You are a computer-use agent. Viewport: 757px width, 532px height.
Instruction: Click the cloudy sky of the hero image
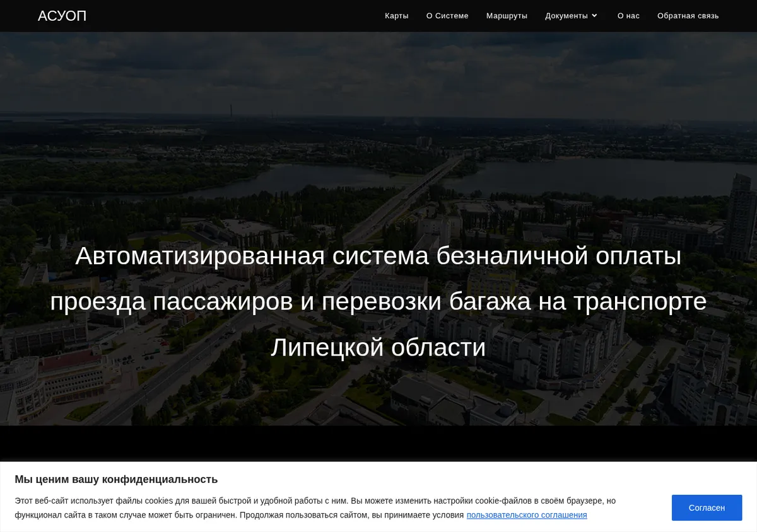point(378,69)
